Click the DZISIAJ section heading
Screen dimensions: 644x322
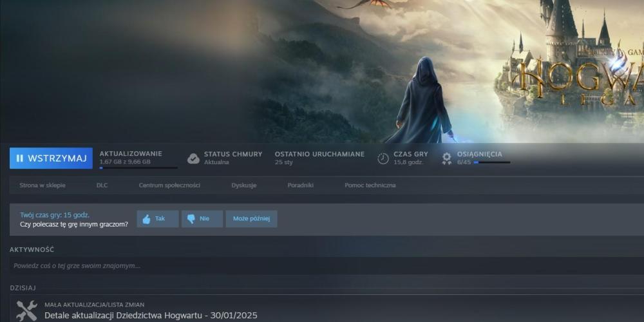click(23, 288)
